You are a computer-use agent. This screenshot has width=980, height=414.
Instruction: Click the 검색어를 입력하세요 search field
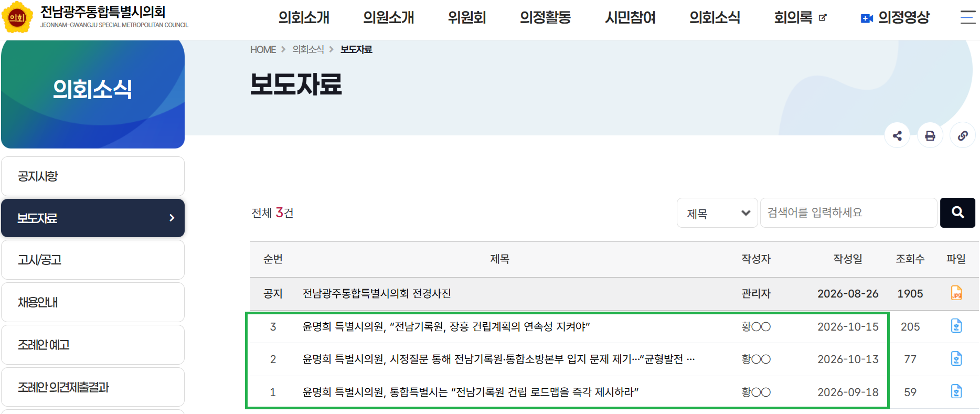849,213
